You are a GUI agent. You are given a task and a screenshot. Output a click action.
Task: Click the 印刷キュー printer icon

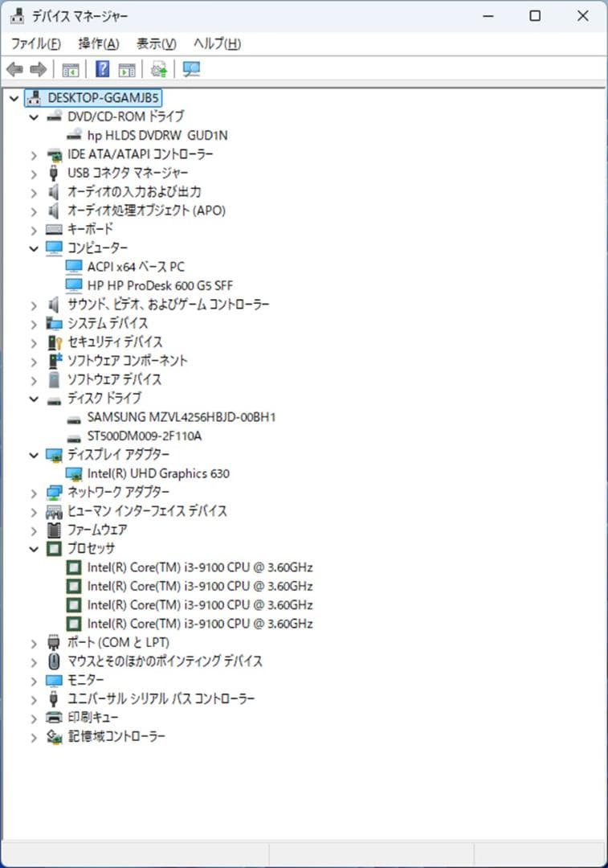click(x=55, y=718)
